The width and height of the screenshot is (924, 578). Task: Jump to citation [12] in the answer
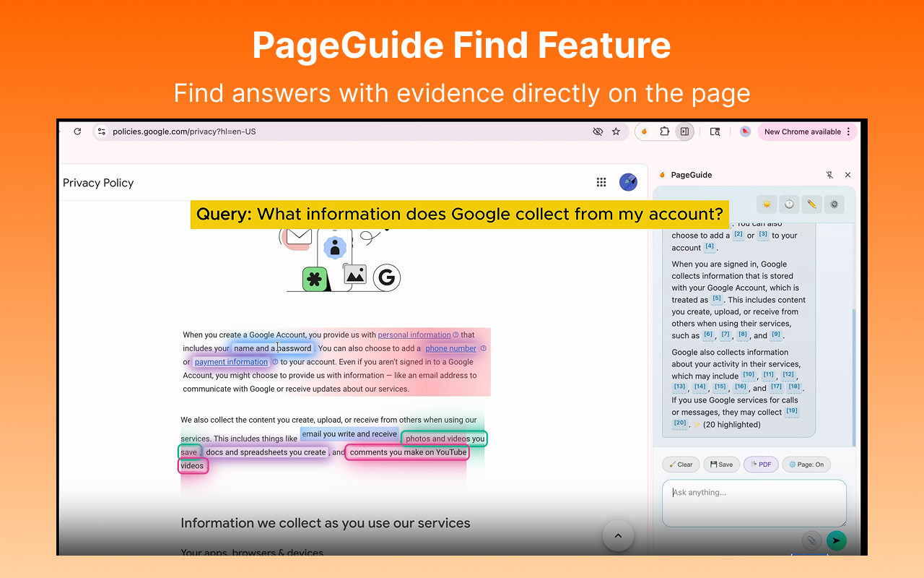788,374
